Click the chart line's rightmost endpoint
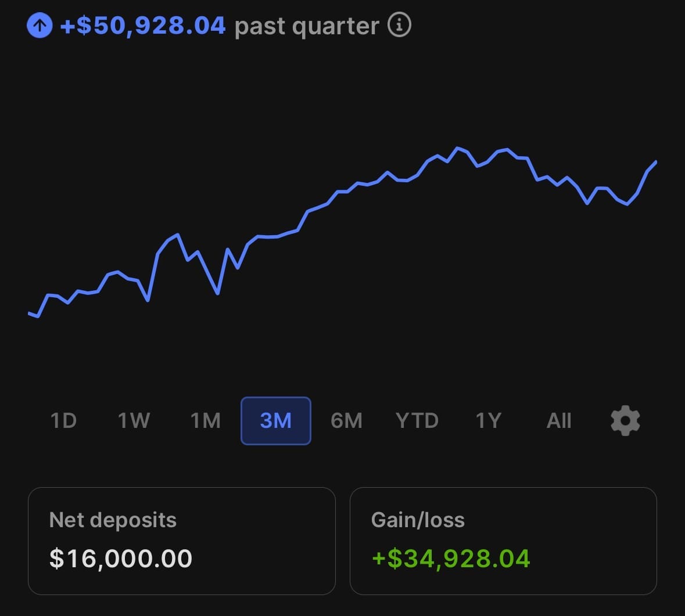This screenshot has width=685, height=616. [656, 162]
